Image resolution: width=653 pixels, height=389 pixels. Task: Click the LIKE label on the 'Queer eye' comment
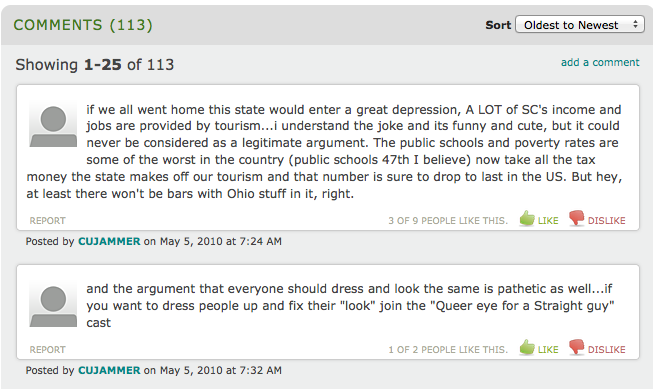pos(548,350)
